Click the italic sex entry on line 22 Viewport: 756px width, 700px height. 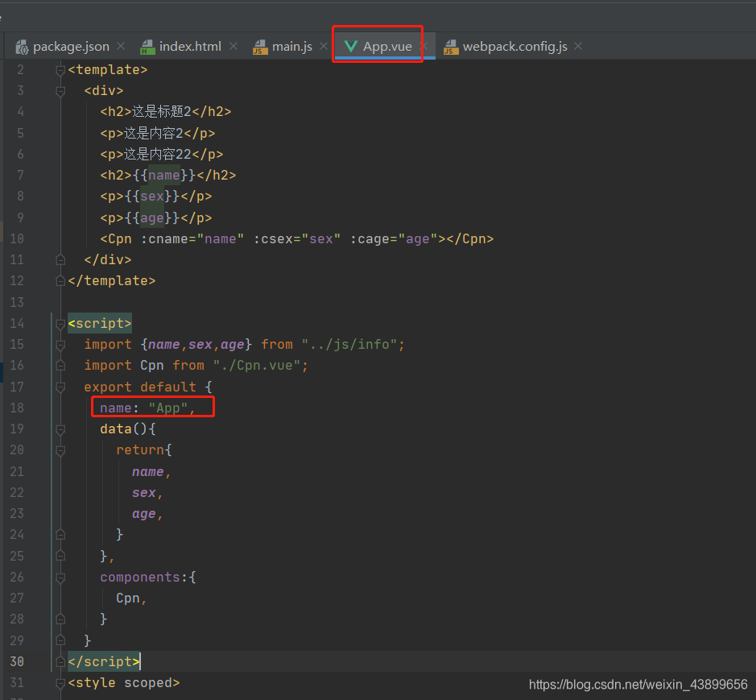point(143,493)
